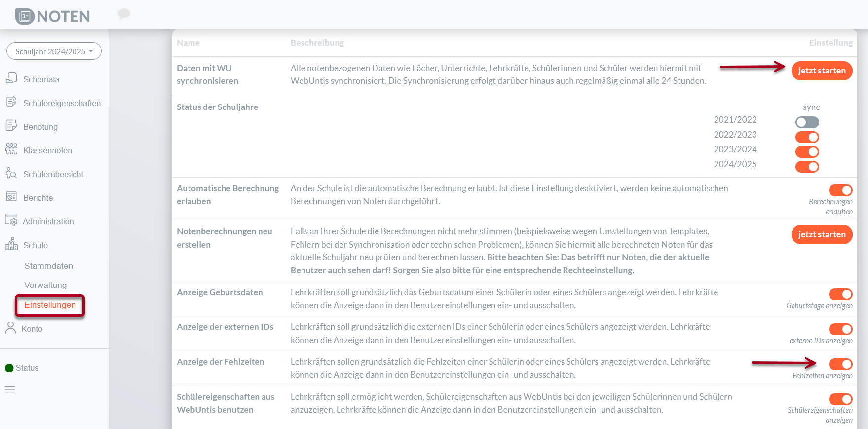Click the Administration gear icon
The width and height of the screenshot is (868, 429).
(11, 220)
